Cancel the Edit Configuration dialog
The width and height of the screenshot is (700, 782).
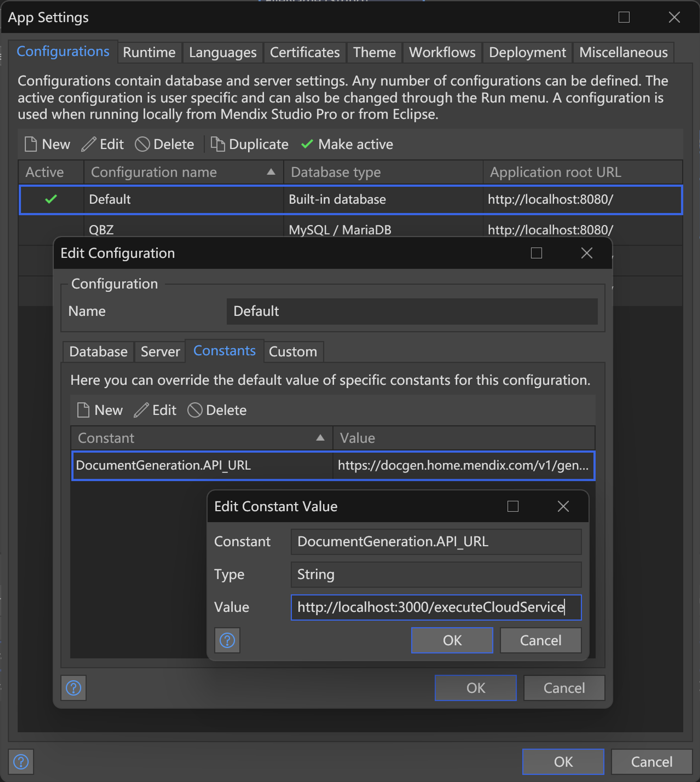tap(564, 688)
